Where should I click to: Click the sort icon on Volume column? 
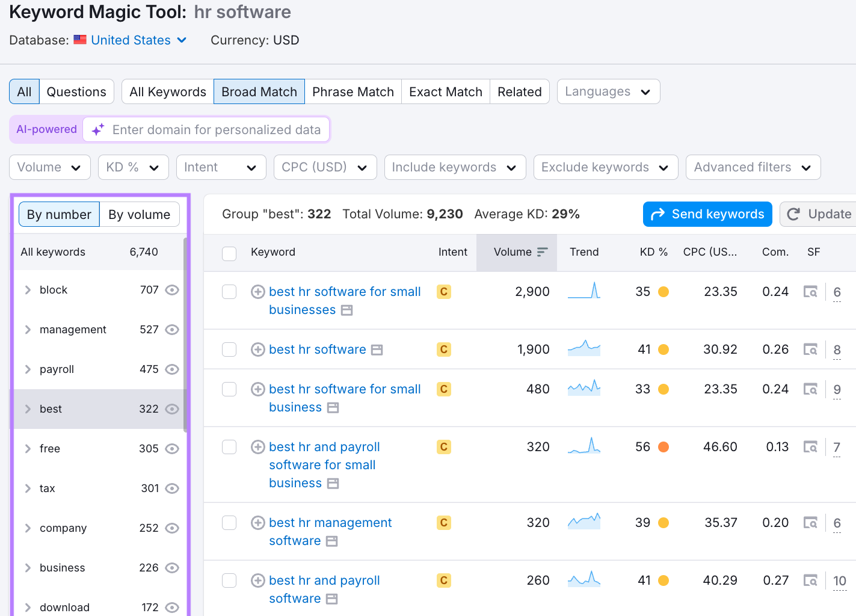click(543, 252)
